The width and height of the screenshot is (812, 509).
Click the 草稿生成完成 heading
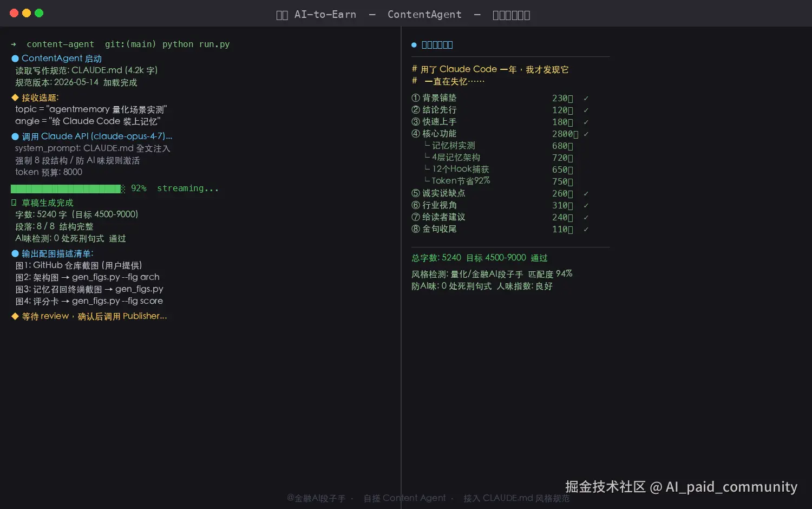pyautogui.click(x=48, y=203)
